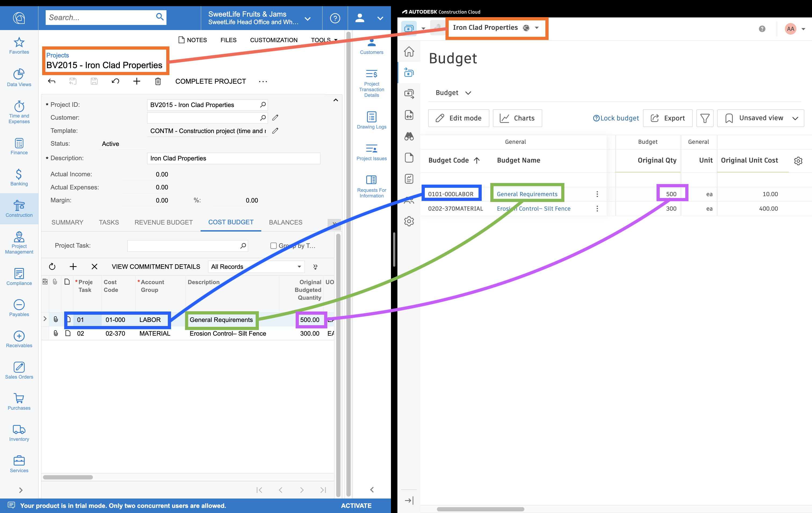Open the Autodesk settings gear in side rail
Screen dimensions: 812x513
(409, 221)
